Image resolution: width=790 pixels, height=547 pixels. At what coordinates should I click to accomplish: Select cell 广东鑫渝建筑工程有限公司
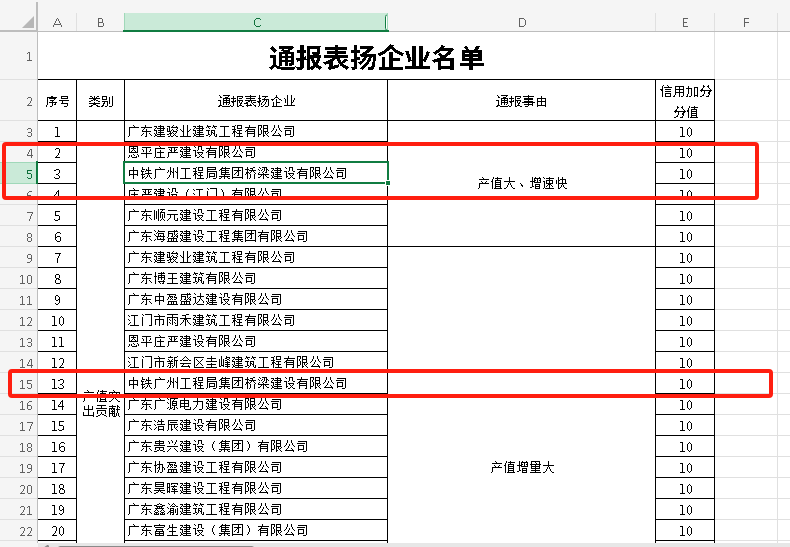point(256,509)
